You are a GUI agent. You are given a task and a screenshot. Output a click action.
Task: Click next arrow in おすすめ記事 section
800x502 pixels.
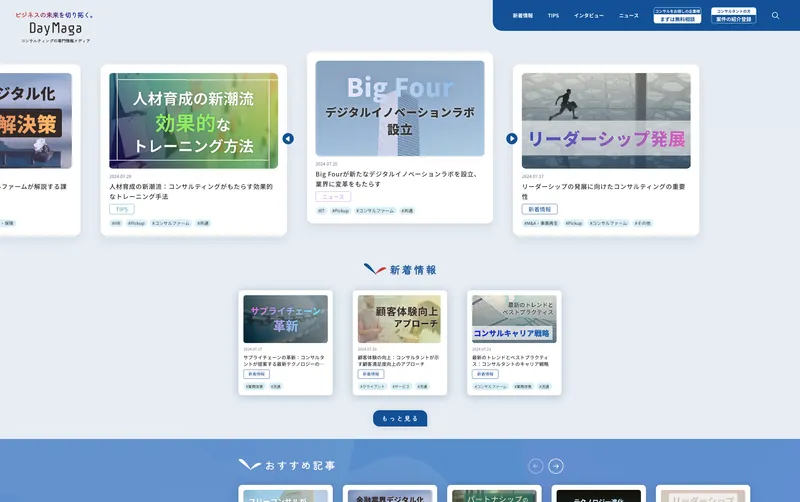click(556, 466)
